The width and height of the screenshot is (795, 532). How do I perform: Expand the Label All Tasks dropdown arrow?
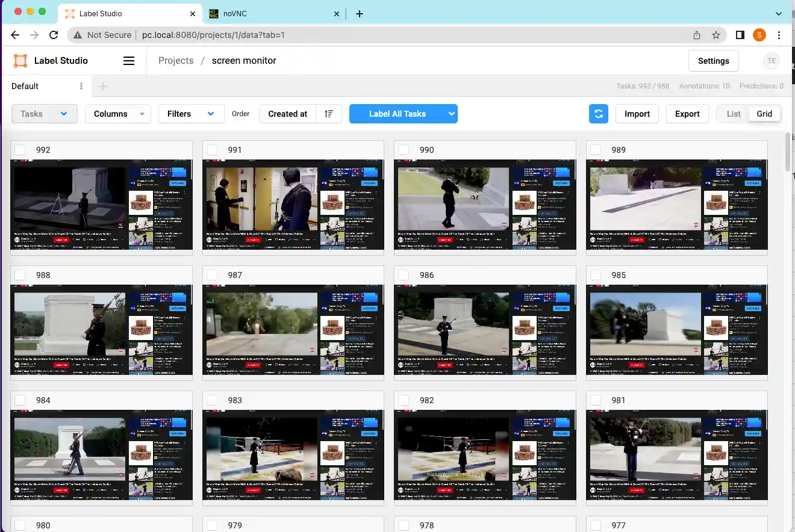(451, 114)
